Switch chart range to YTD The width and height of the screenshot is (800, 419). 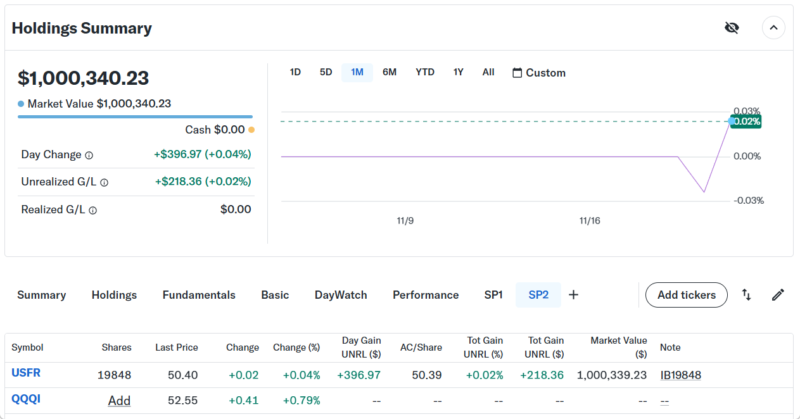tap(425, 72)
